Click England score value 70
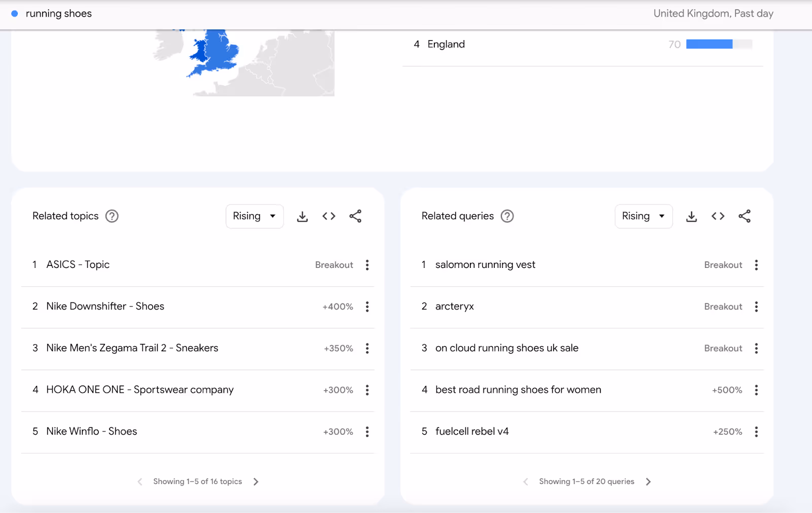This screenshot has width=812, height=513. (674, 45)
